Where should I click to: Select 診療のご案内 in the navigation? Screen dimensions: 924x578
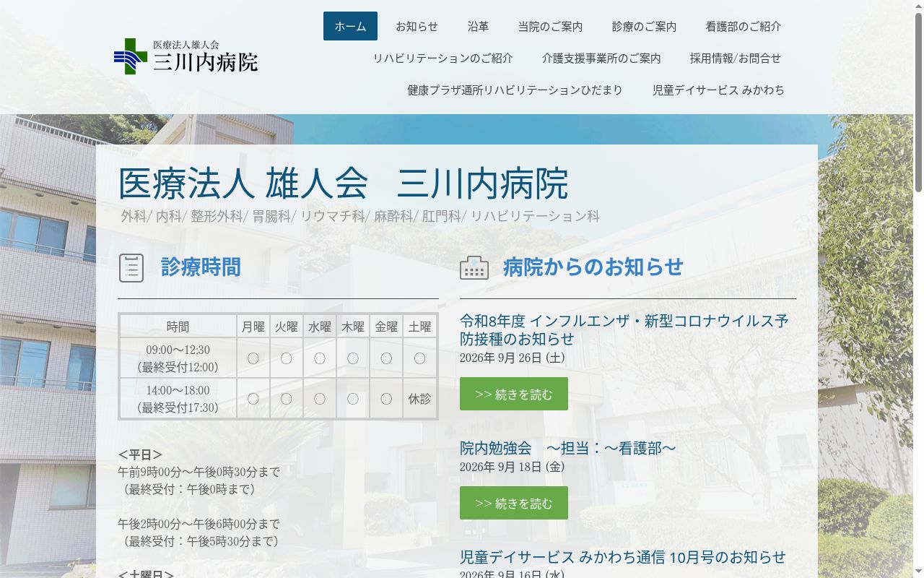click(x=644, y=26)
